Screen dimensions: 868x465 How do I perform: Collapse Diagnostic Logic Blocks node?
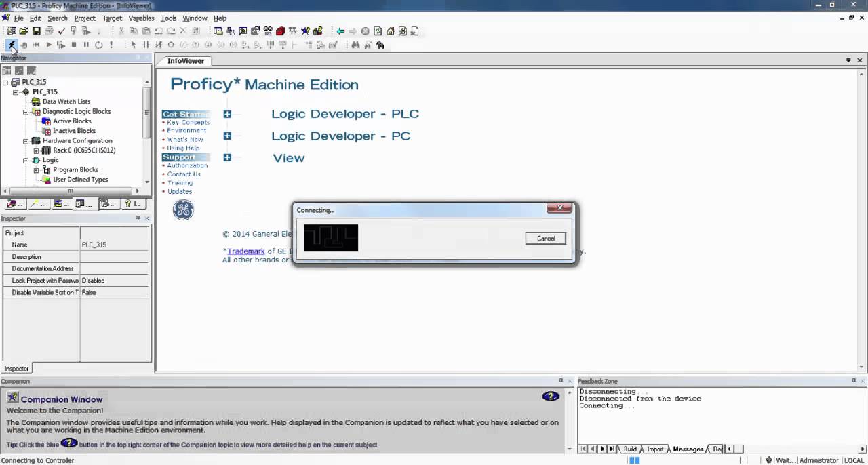click(x=26, y=111)
